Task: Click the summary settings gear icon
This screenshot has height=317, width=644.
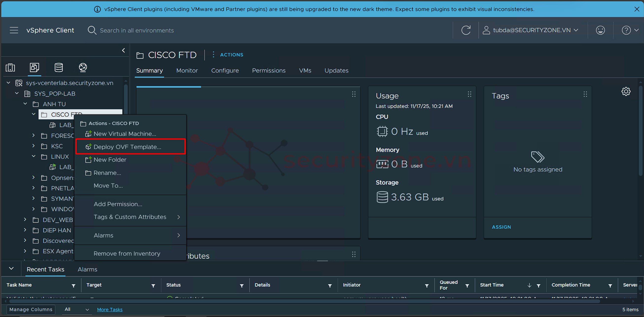Action: (x=626, y=91)
